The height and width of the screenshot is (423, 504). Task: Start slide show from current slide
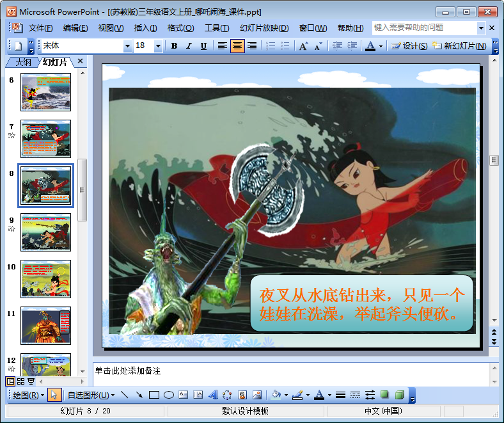[31, 381]
